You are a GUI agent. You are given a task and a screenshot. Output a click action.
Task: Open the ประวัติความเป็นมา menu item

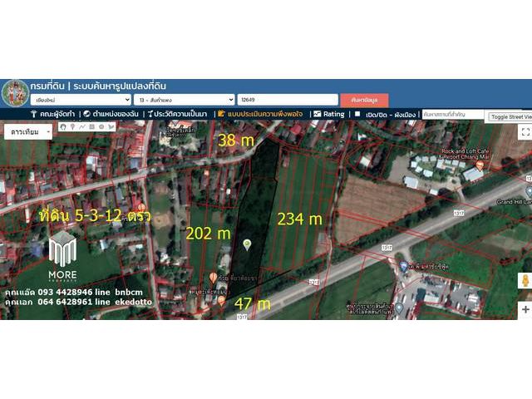coord(176,114)
